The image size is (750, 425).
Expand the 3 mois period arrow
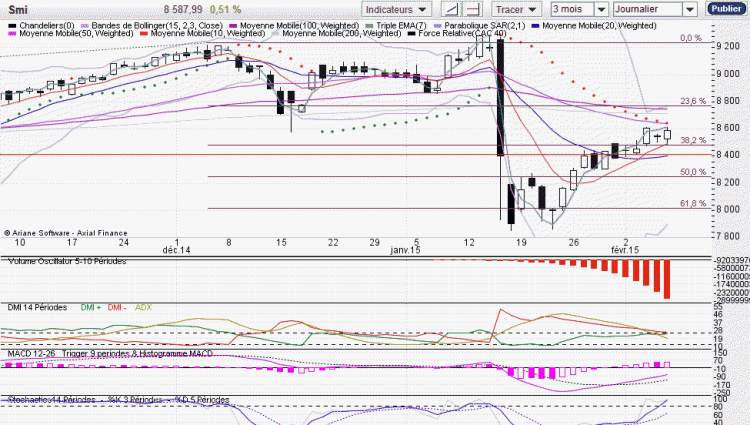coord(601,9)
